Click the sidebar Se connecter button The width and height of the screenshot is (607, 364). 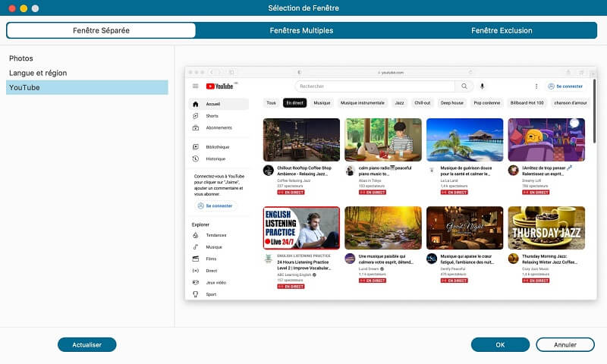point(215,206)
